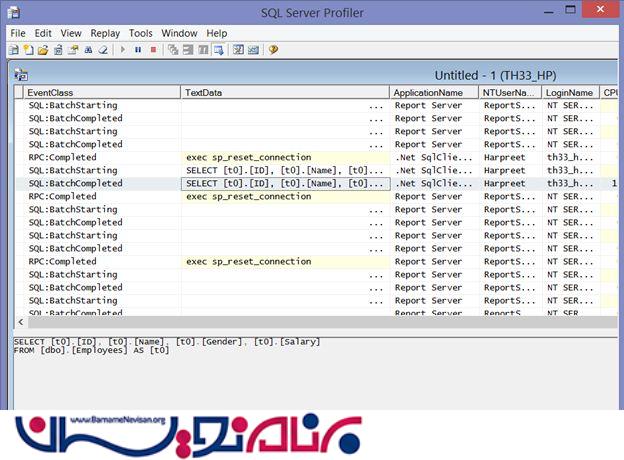Click the Open File folder icon
The image size is (624, 460).
click(x=43, y=49)
